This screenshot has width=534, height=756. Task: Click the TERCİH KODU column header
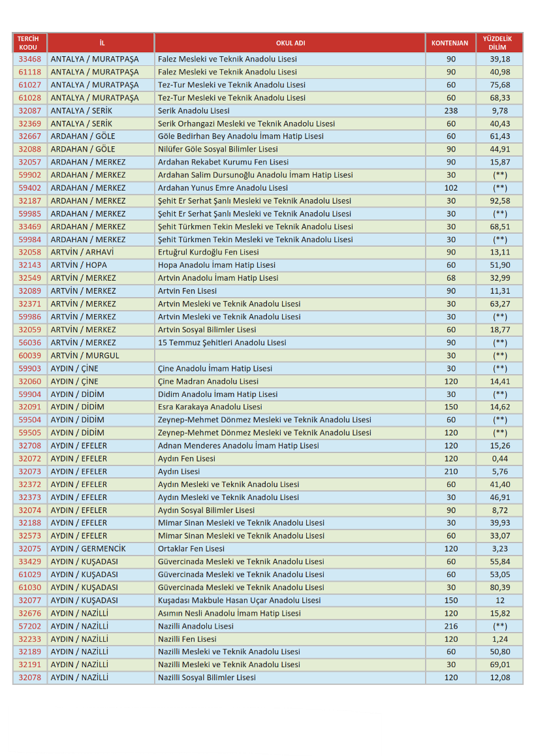point(29,43)
